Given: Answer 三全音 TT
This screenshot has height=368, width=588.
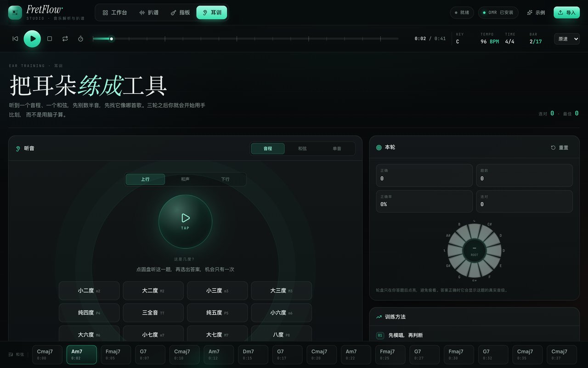Looking at the screenshot, I should click(x=153, y=313).
